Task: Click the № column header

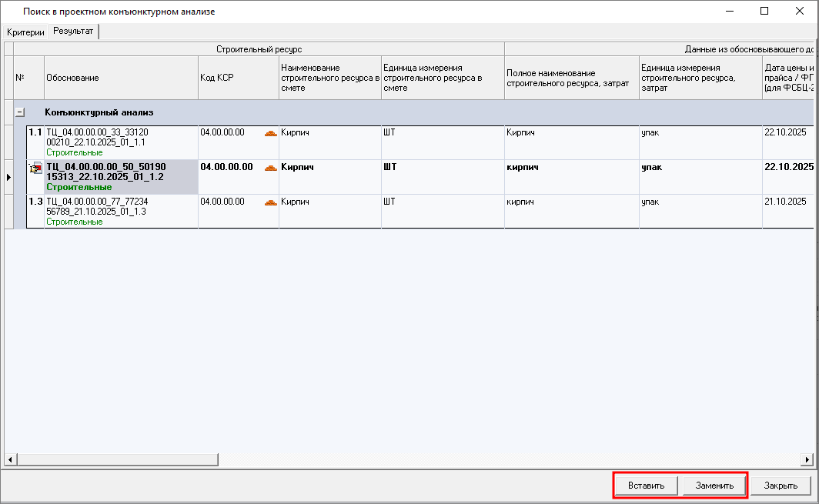Action: 20,78
